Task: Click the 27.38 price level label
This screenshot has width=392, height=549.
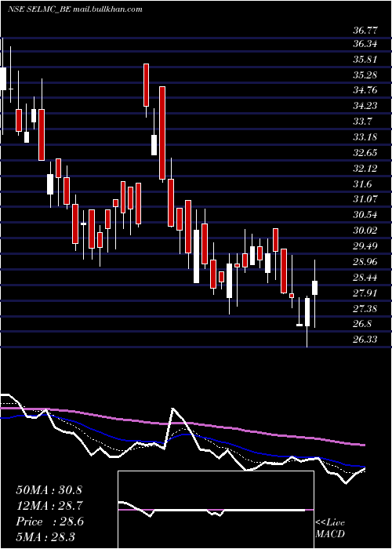Action: click(x=365, y=308)
